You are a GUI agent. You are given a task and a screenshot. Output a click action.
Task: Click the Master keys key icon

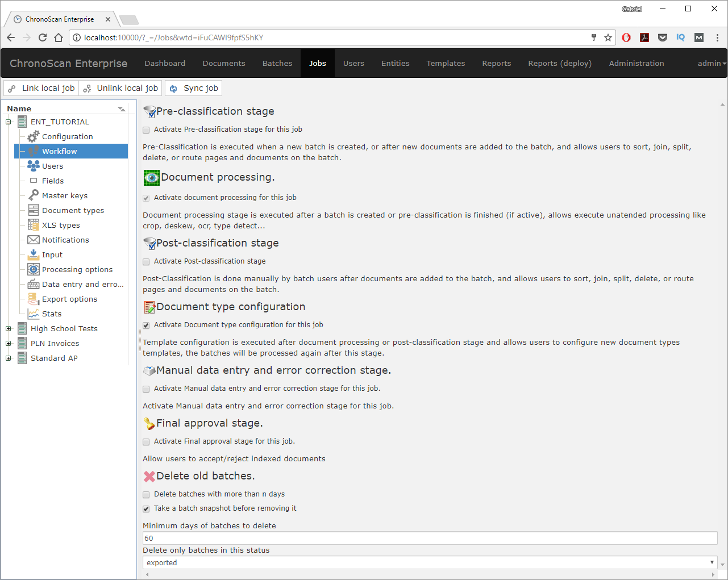pos(34,195)
